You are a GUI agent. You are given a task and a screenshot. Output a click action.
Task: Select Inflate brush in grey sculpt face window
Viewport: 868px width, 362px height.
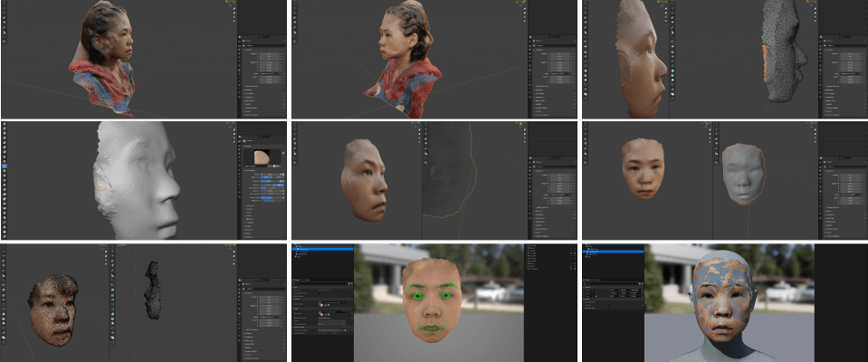[x=5, y=152]
